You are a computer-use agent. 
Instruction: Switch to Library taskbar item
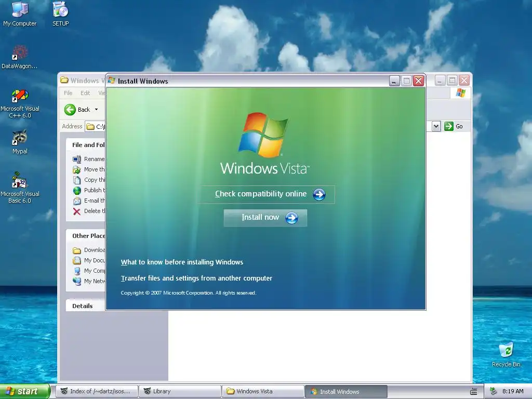[180, 392]
